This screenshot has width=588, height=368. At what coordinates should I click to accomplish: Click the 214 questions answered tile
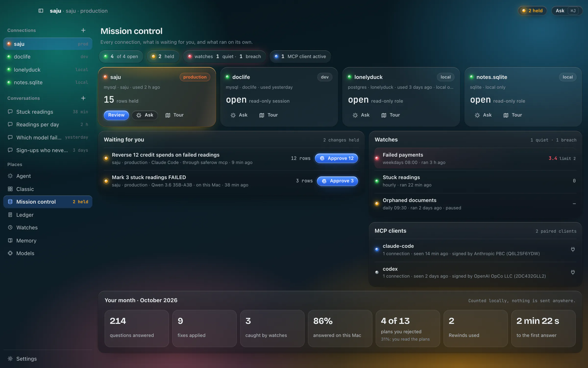pyautogui.click(x=137, y=328)
